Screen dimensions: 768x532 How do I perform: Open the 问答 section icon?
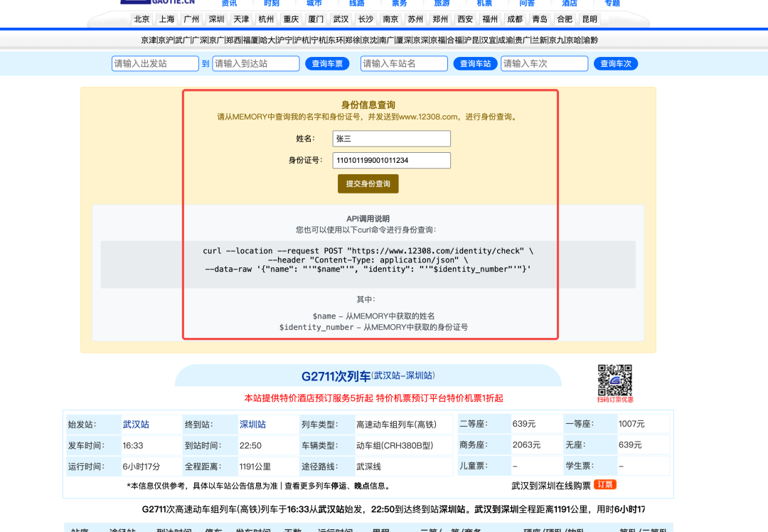tap(527, 3)
